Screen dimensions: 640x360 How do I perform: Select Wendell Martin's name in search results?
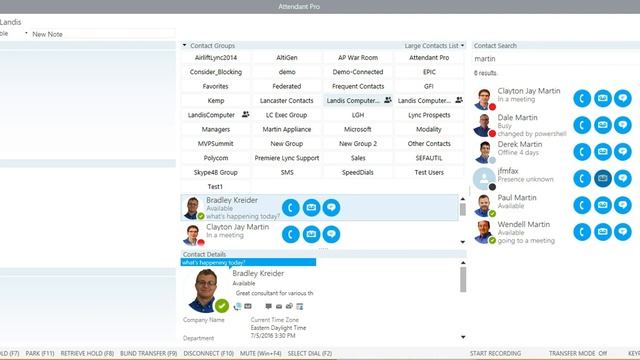(x=523, y=224)
